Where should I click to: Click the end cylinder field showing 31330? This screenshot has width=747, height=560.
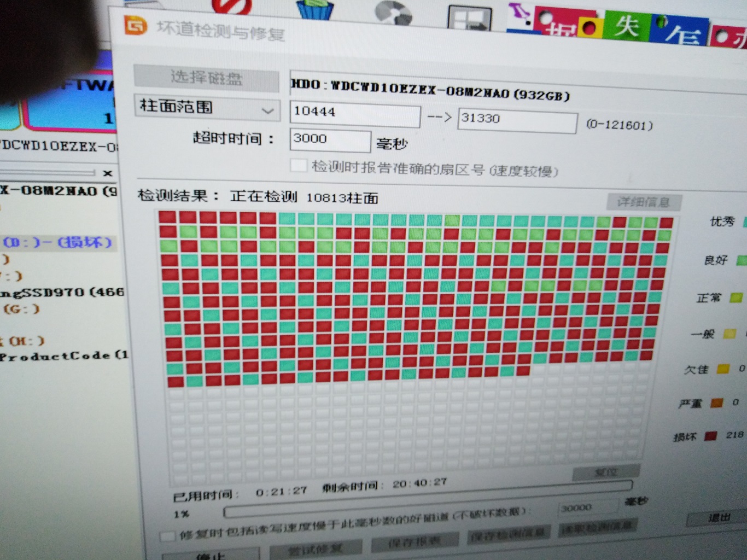[517, 121]
